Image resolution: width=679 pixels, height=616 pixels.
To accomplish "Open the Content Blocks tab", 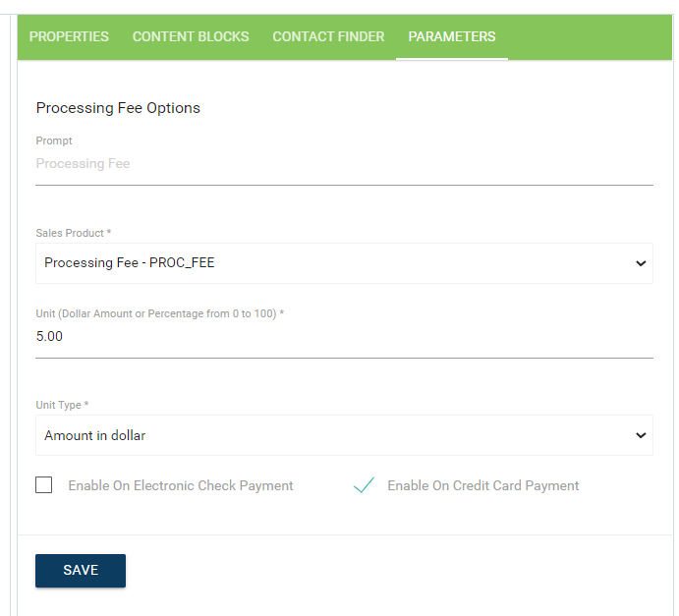I will pos(191,36).
